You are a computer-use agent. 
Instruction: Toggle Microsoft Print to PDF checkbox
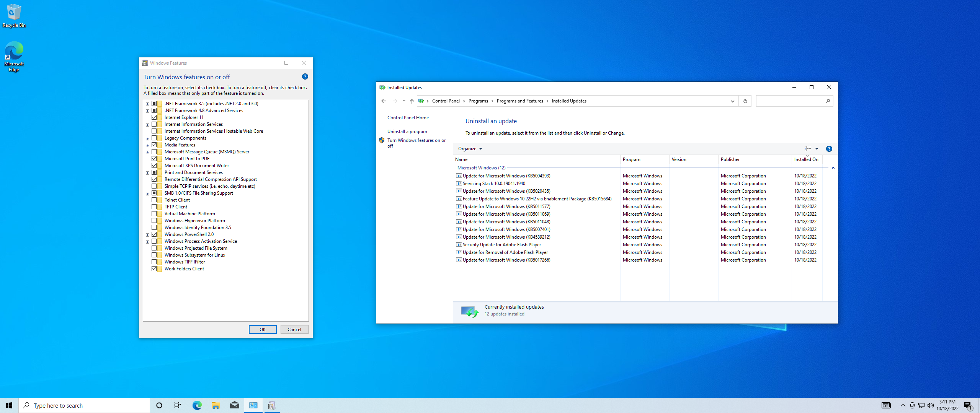coord(154,159)
